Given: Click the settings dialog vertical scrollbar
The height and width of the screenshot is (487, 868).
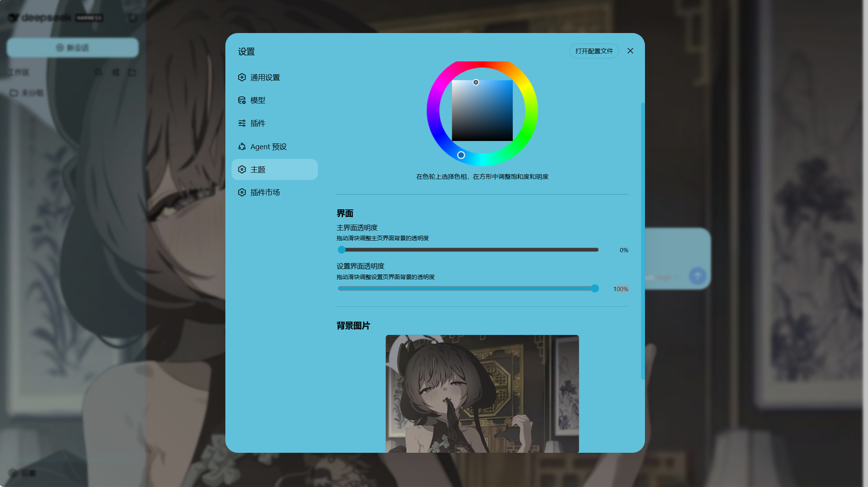Looking at the screenshot, I should point(643,241).
